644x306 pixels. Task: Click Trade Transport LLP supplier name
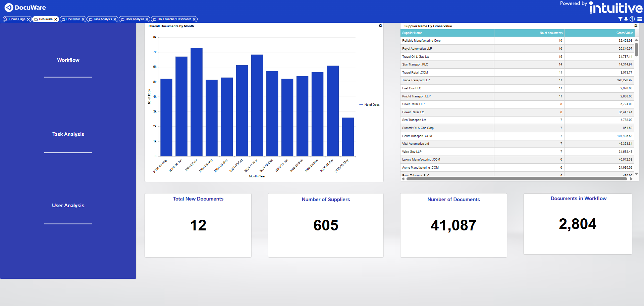pos(416,80)
